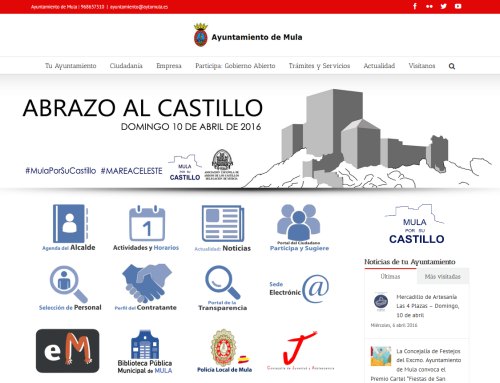The width and height of the screenshot is (500, 383).
Task: Open Empresa menu
Action: tap(169, 66)
